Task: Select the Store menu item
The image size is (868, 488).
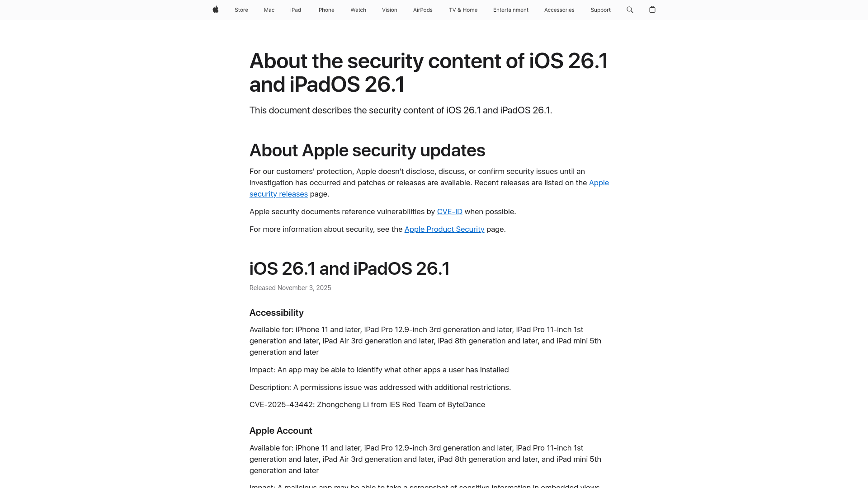Action: [x=241, y=9]
